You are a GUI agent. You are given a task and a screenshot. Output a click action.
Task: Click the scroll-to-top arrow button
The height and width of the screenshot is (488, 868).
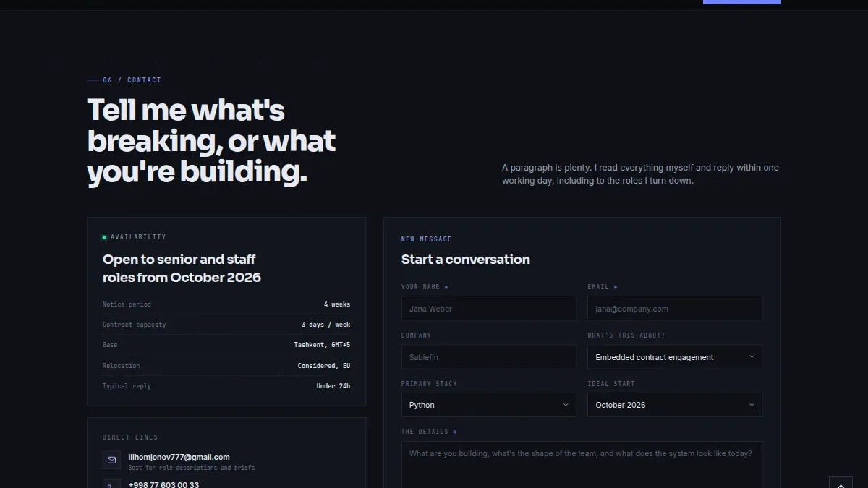click(841, 482)
